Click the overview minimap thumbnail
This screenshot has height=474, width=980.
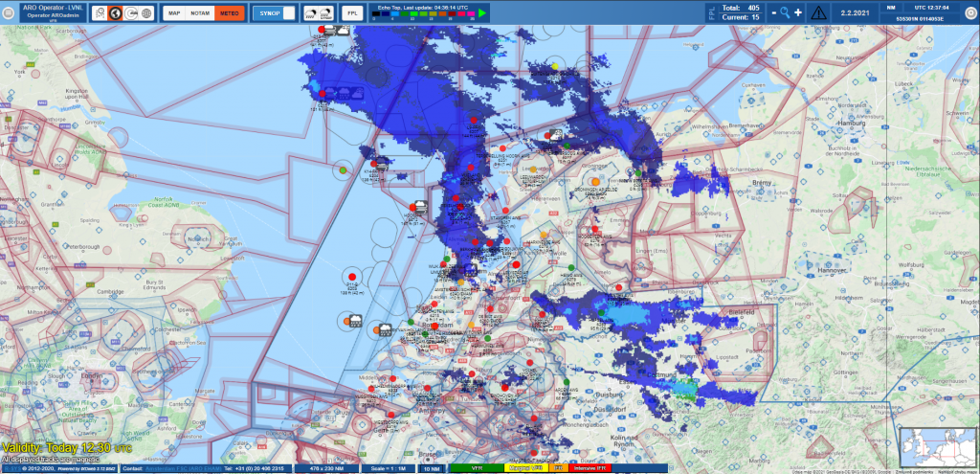(x=939, y=446)
